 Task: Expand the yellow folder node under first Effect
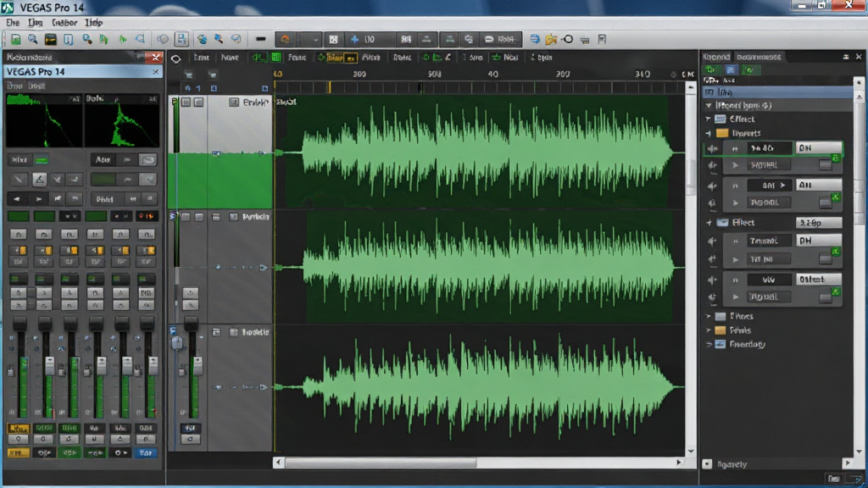[709, 133]
